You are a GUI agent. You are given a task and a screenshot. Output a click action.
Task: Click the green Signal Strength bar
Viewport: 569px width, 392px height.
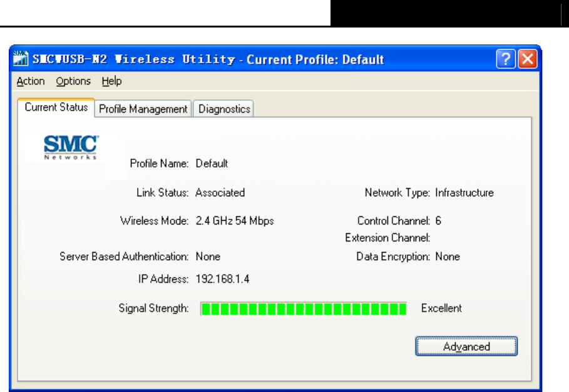point(304,309)
